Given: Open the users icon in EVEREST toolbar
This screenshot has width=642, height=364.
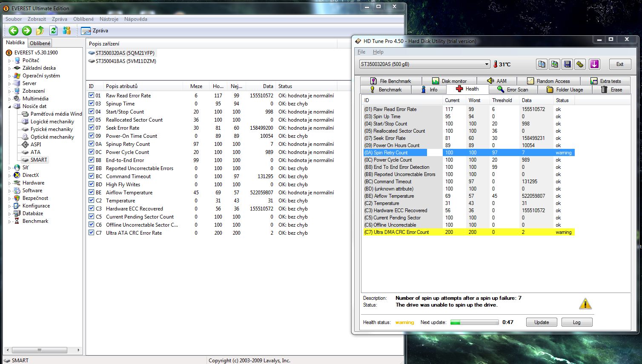Looking at the screenshot, I should 66,31.
